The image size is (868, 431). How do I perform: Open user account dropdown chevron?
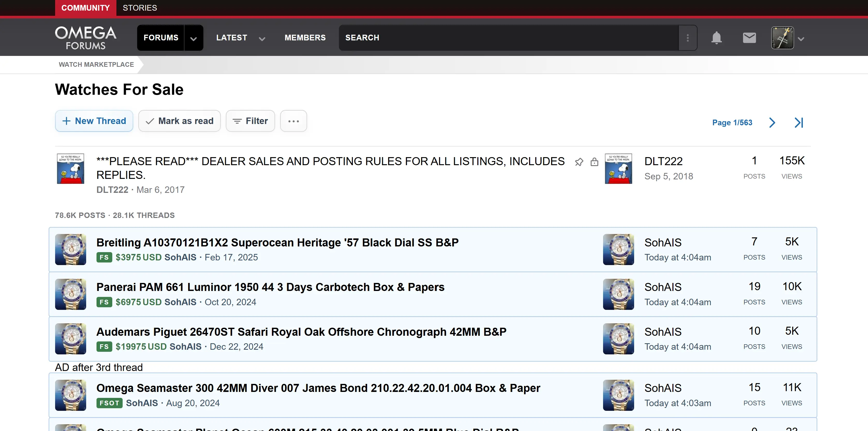click(801, 39)
